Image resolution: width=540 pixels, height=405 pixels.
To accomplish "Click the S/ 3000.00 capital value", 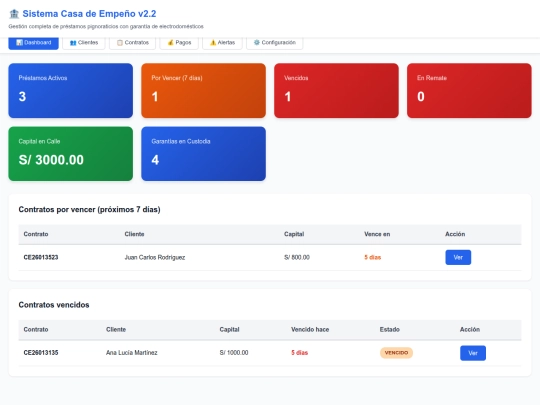I will click(x=51, y=160).
